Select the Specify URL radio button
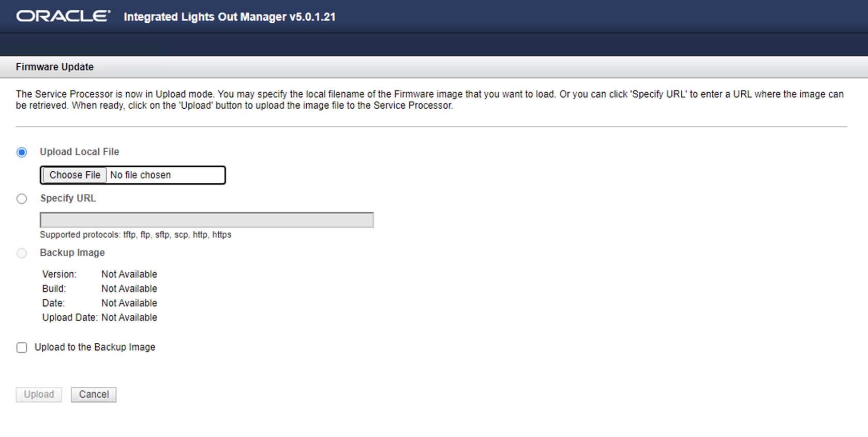The image size is (868, 437). pyautogui.click(x=22, y=199)
